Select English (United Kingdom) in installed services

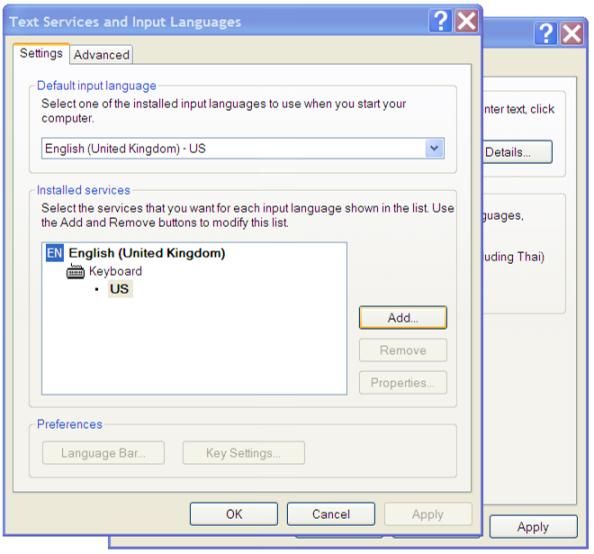coord(147,253)
